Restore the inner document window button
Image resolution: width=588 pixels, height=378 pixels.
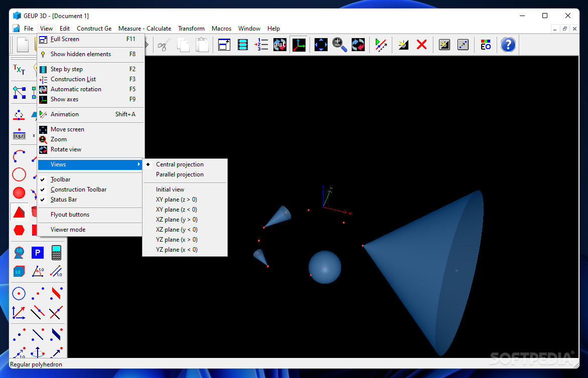click(x=565, y=29)
